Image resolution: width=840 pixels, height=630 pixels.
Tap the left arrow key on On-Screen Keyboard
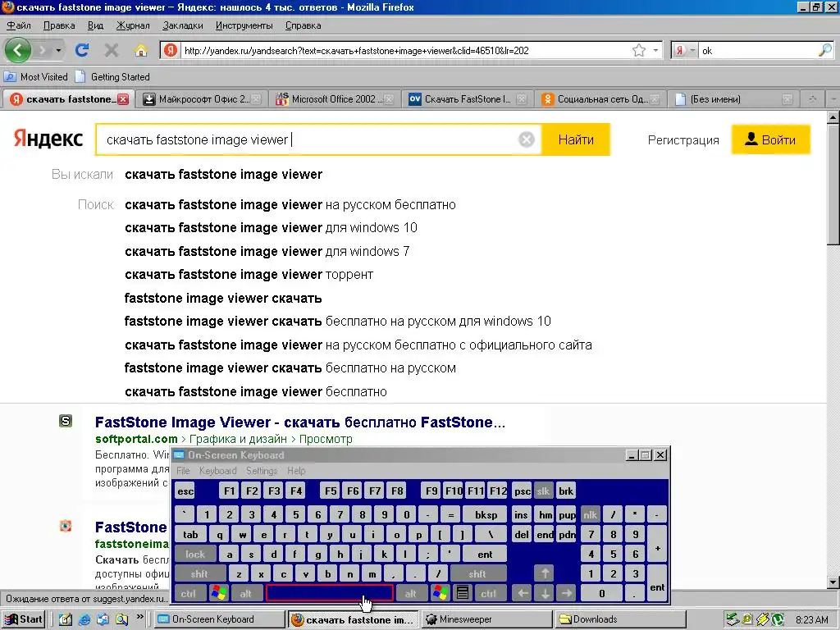(x=523, y=593)
